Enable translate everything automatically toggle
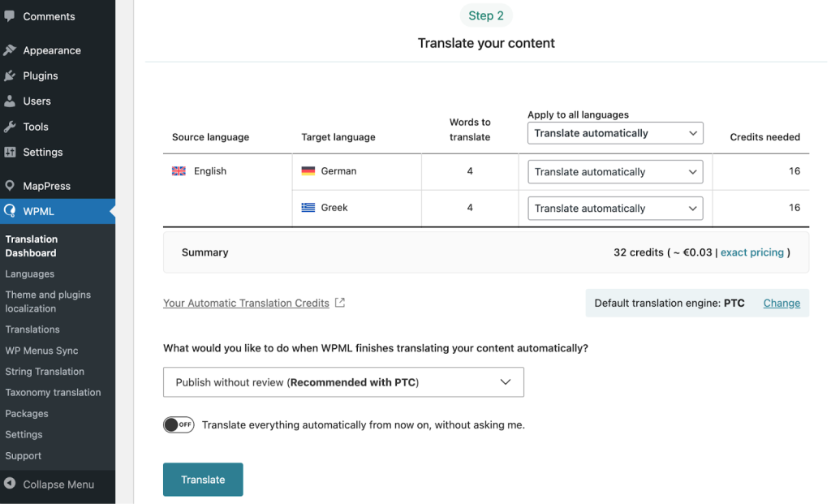 (x=179, y=424)
